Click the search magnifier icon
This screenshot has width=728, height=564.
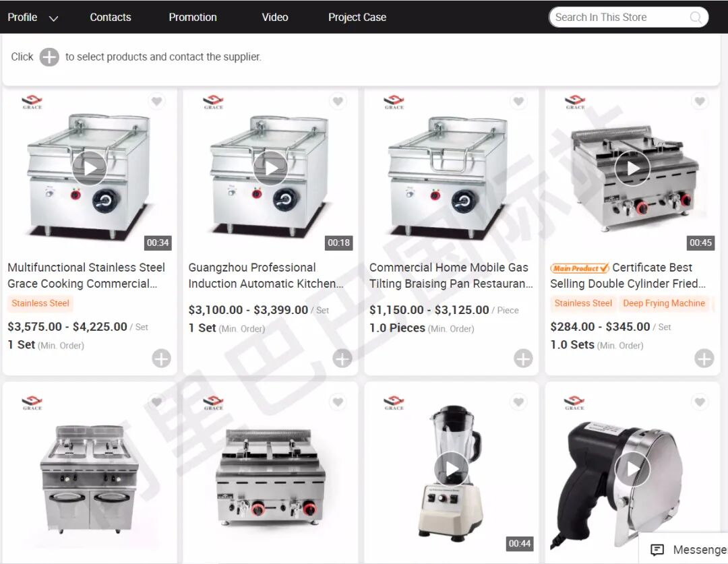[x=696, y=18]
